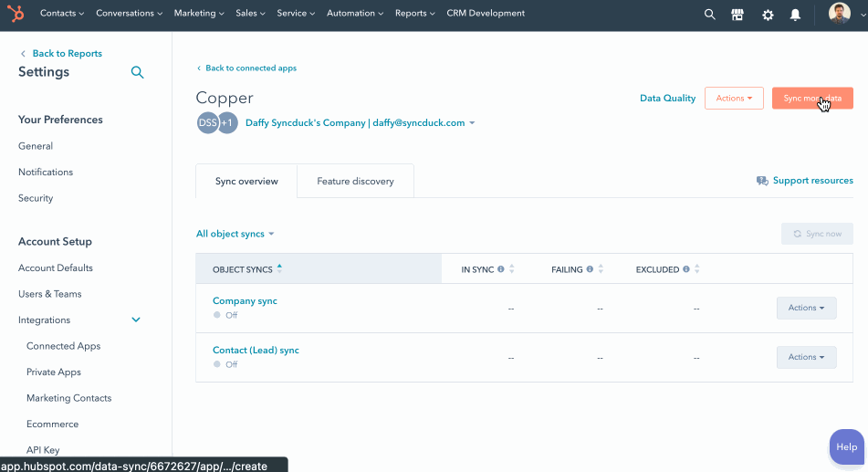Click the back chevron beside Back to Reports
The image size is (868, 472).
[23, 54]
